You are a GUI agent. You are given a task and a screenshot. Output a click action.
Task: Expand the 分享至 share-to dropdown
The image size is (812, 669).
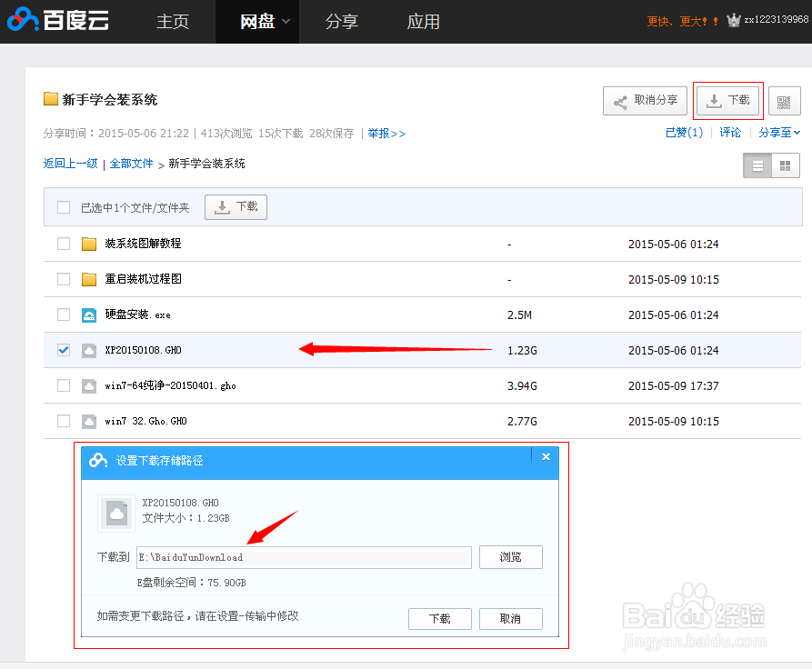775,132
